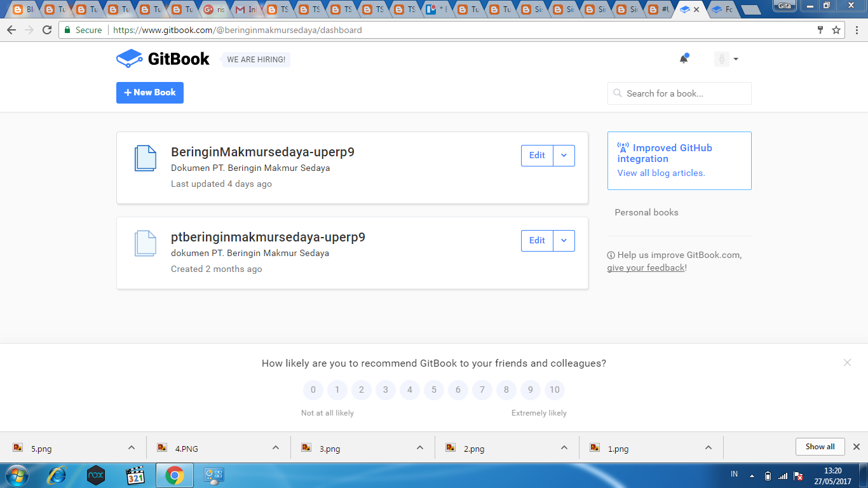Open options chevron for 4.PNG download
868x488 pixels.
(276, 447)
